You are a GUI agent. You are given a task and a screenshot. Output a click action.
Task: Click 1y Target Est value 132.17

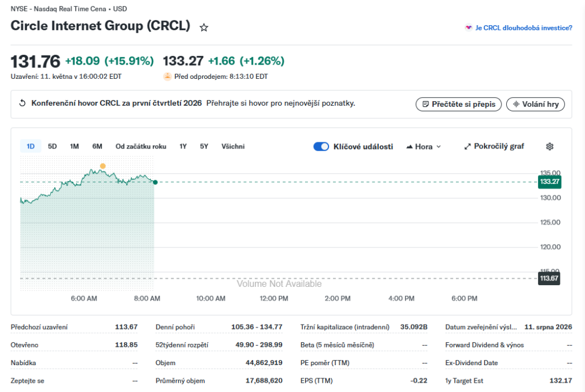tap(561, 381)
